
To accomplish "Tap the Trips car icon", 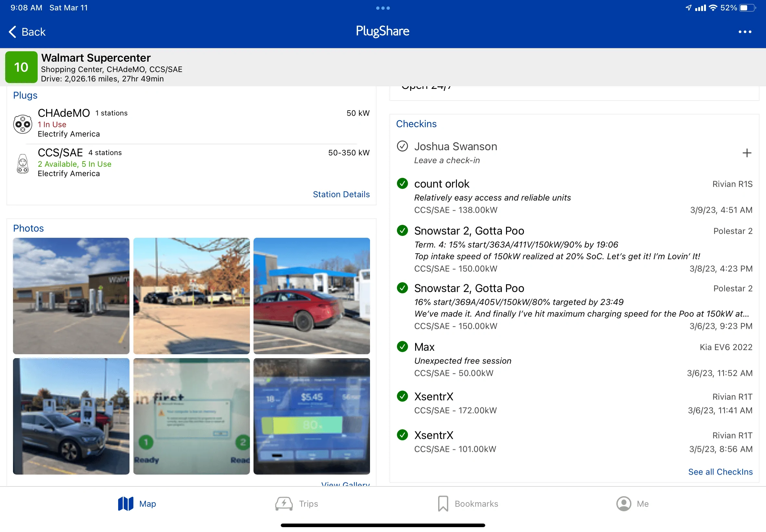I will (284, 504).
